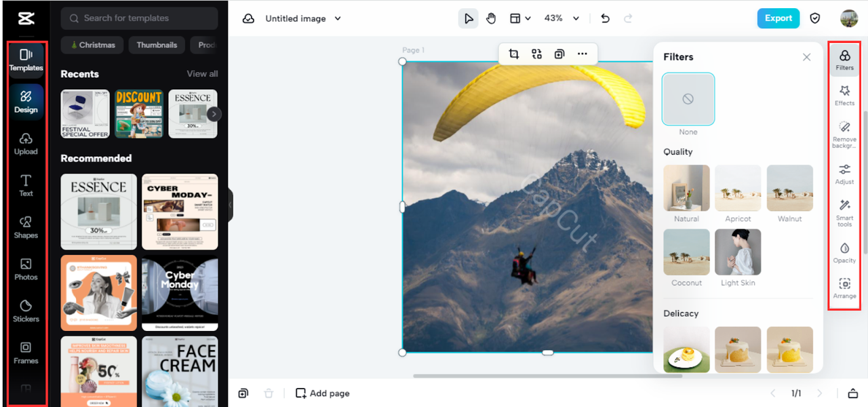Open the layout resize dropdown
The image size is (868, 407).
coord(520,18)
